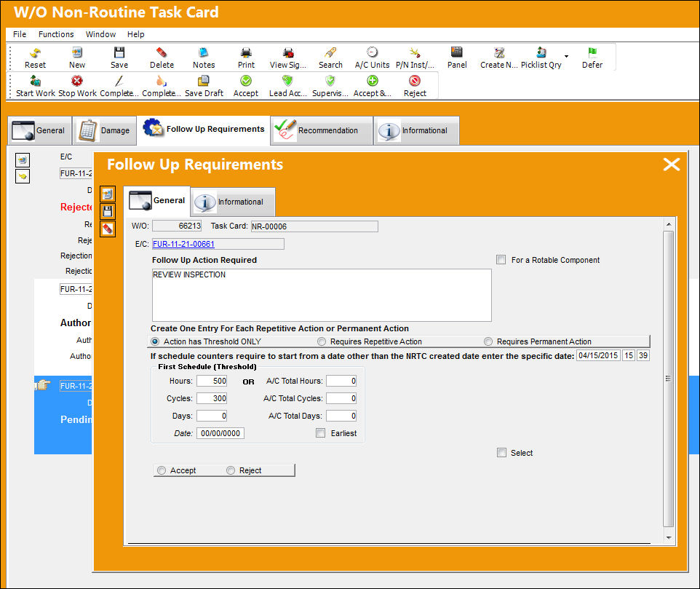
Task: Choose the Reject radio button in dialog
Action: click(231, 470)
